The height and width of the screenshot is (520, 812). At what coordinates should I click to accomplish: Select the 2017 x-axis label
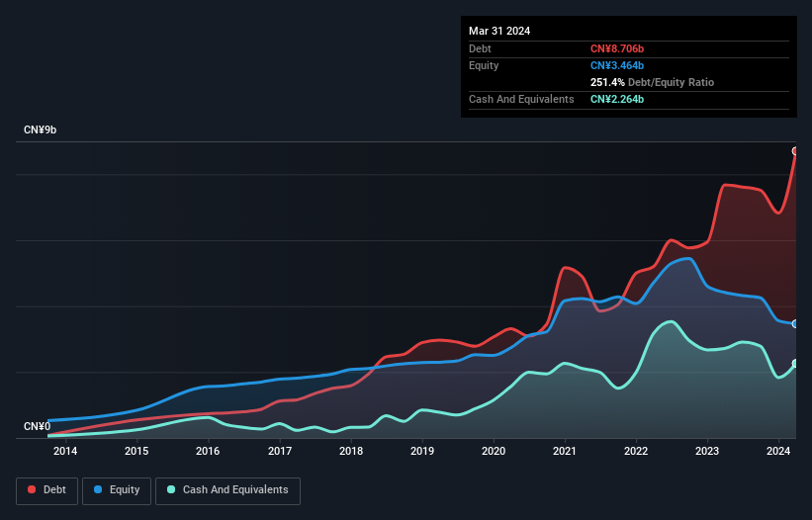pos(280,451)
